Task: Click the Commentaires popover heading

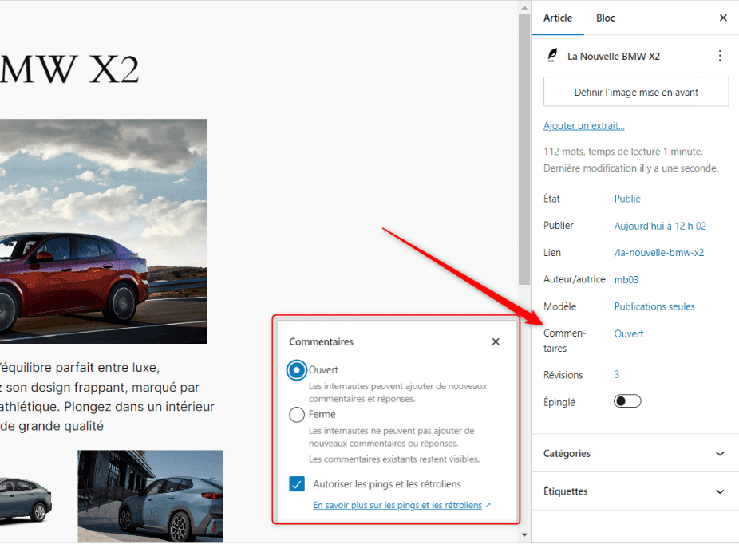Action: [x=321, y=342]
